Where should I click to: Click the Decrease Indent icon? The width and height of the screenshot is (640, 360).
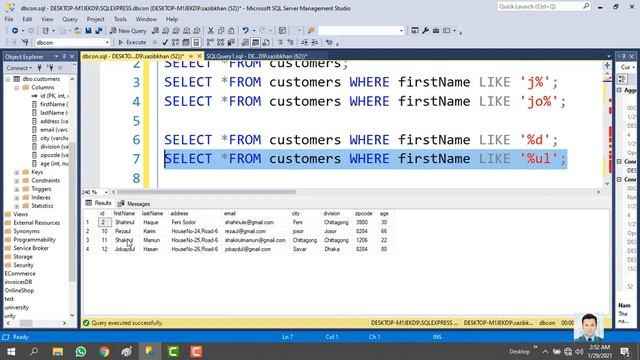(x=304, y=42)
